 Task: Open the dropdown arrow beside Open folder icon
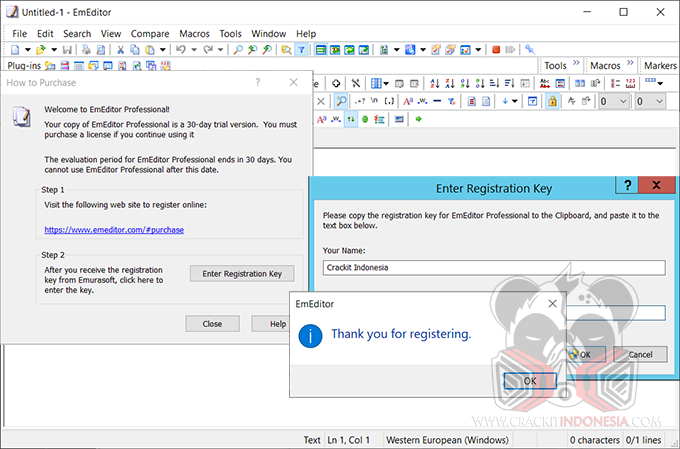tap(52, 49)
